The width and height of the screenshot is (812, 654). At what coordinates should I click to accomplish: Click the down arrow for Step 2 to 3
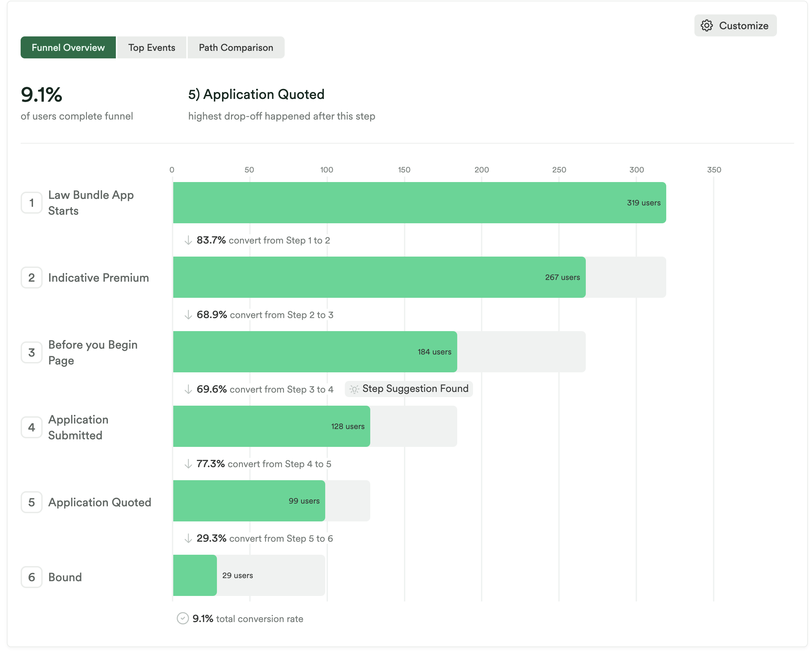pos(188,315)
